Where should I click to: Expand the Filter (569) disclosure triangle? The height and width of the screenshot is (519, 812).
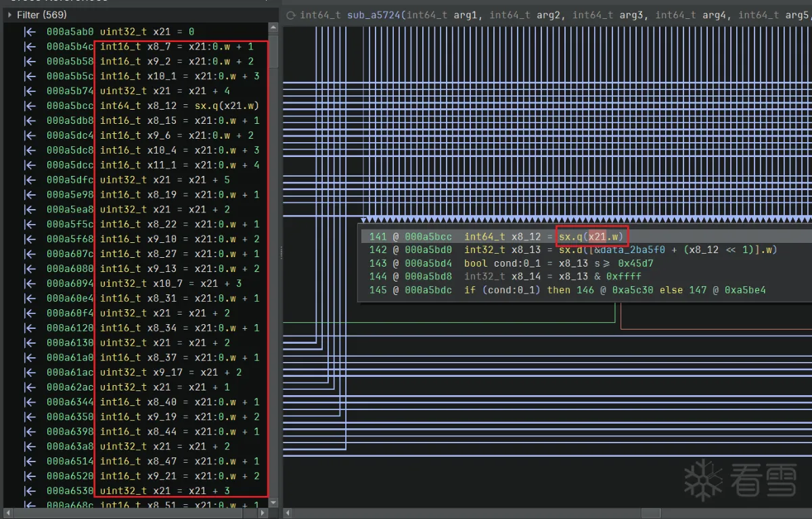pos(10,14)
